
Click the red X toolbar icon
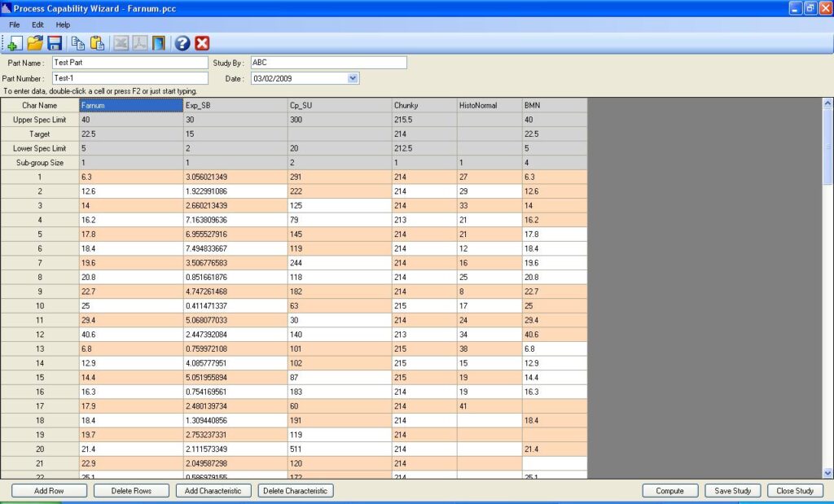pos(202,43)
